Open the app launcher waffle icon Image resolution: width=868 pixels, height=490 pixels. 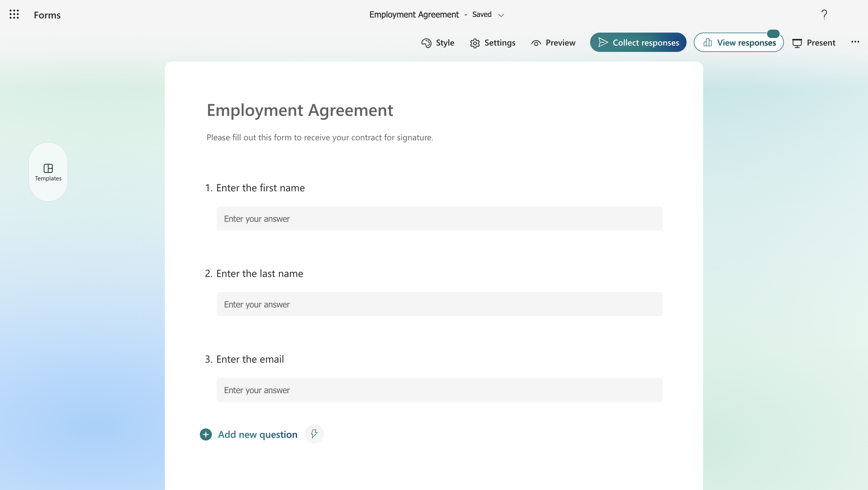tap(14, 14)
